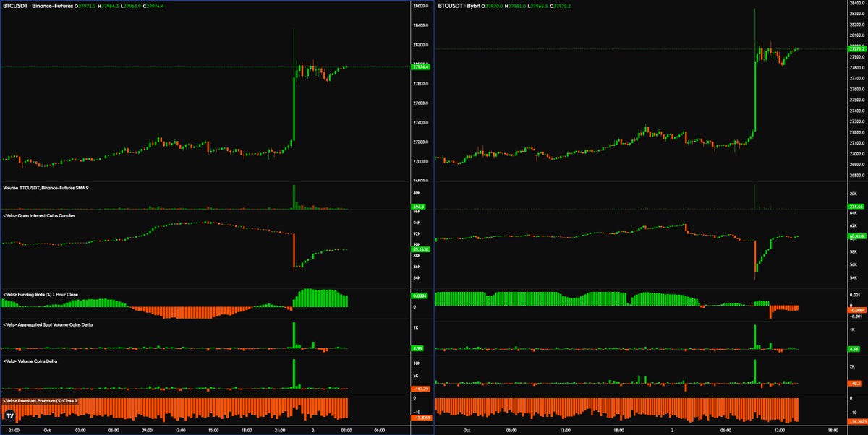This screenshot has width=868, height=435.
Task: Click the 60.433K open interest label
Action: click(857, 236)
